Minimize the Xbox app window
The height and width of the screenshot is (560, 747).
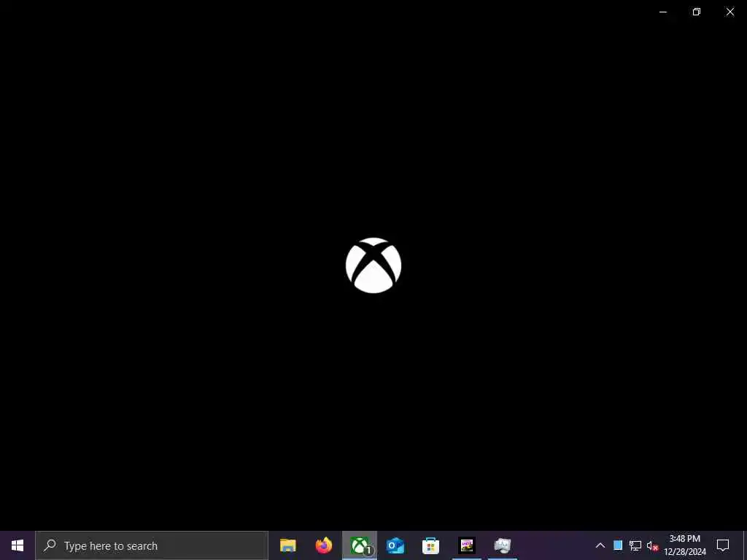tap(663, 12)
